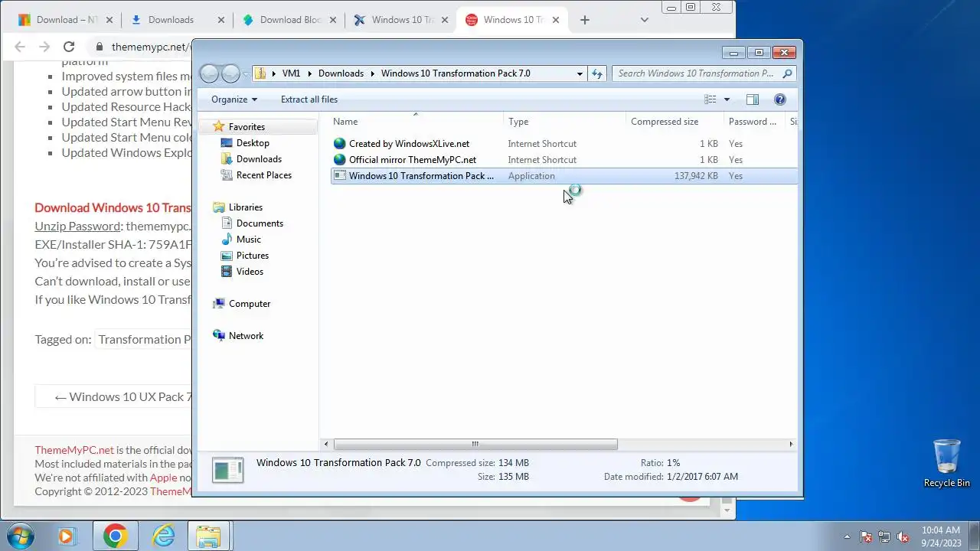Click ThemeMyPC.net footer link in browser
Viewport: 980px width, 551px height.
74,450
